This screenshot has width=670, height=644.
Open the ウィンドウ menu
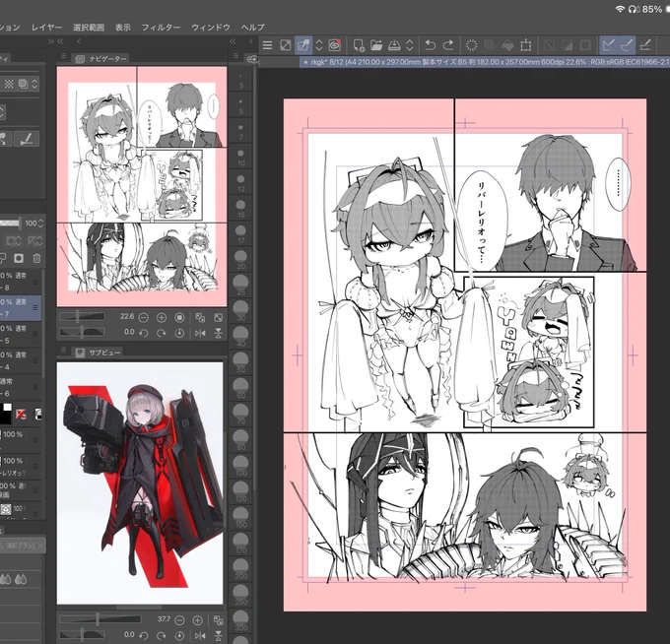click(x=211, y=27)
